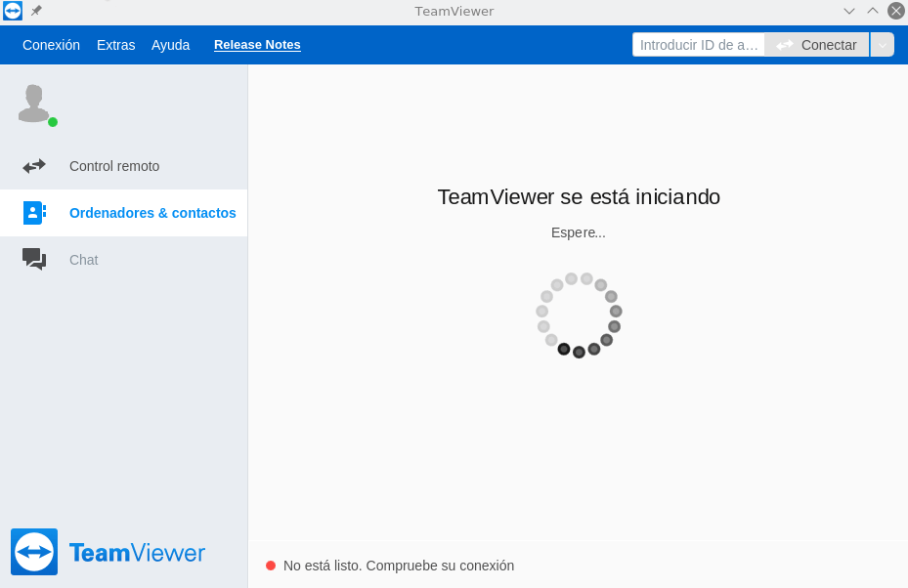Expand the Conectar dropdown arrow
Screen dimensions: 908x588
coord(882,45)
